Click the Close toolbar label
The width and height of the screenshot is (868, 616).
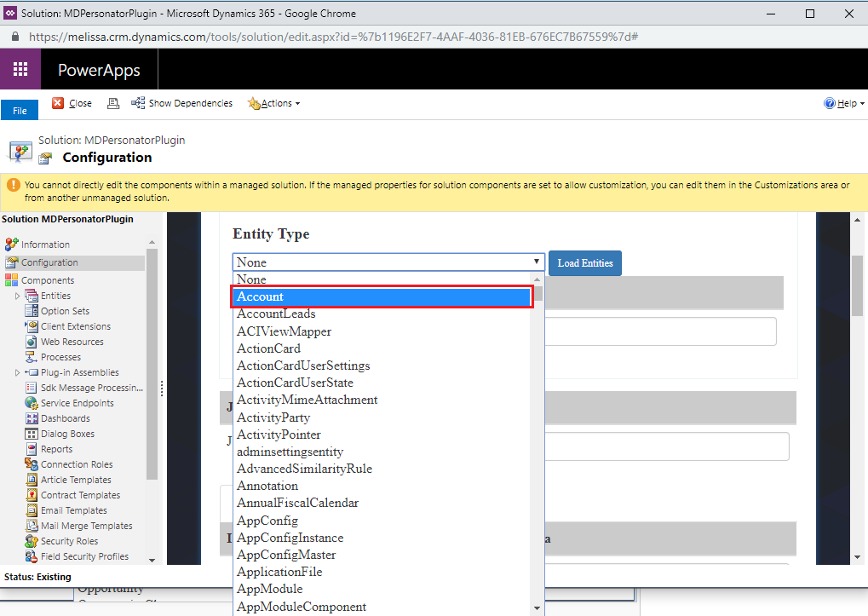(80, 103)
